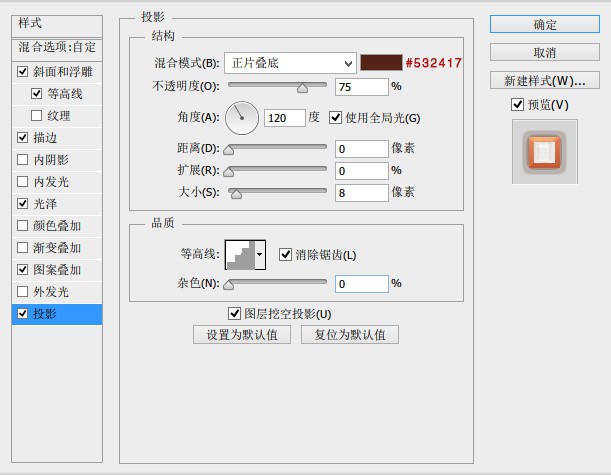
Task: Select 混合选项:自定 entry
Action: 57,48
